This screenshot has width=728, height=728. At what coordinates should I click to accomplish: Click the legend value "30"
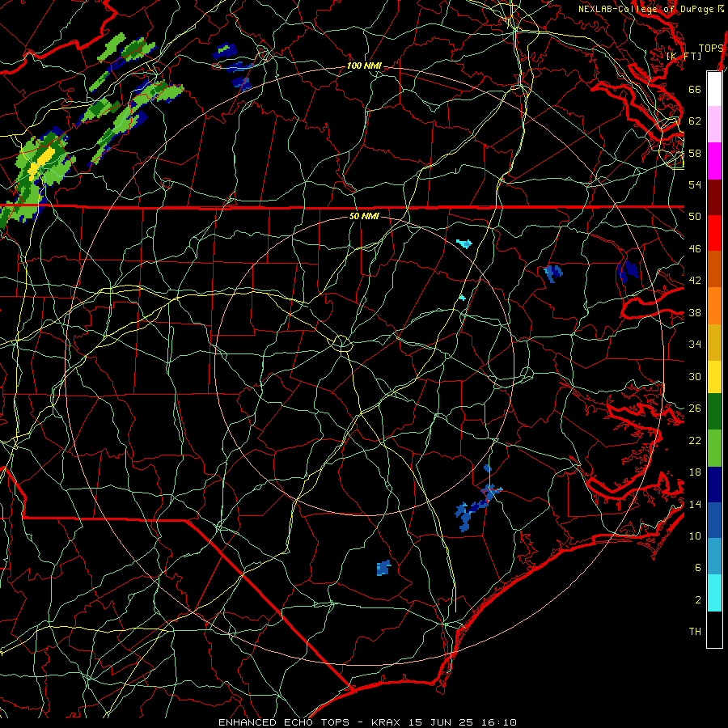695,376
